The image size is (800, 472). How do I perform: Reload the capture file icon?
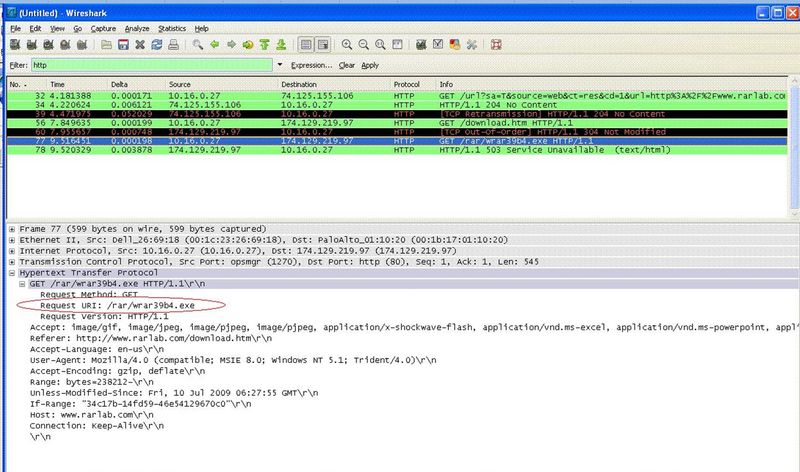click(157, 45)
